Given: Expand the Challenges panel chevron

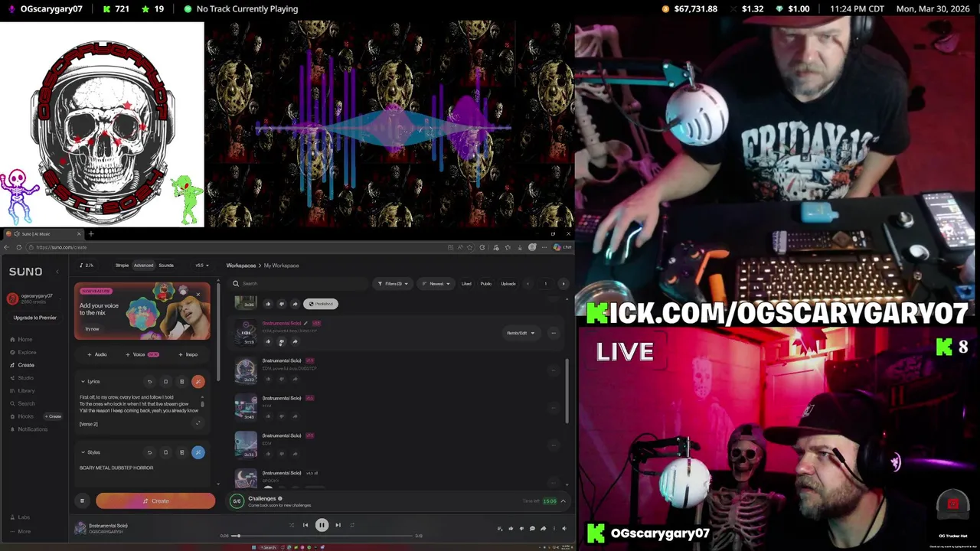Looking at the screenshot, I should click(563, 501).
